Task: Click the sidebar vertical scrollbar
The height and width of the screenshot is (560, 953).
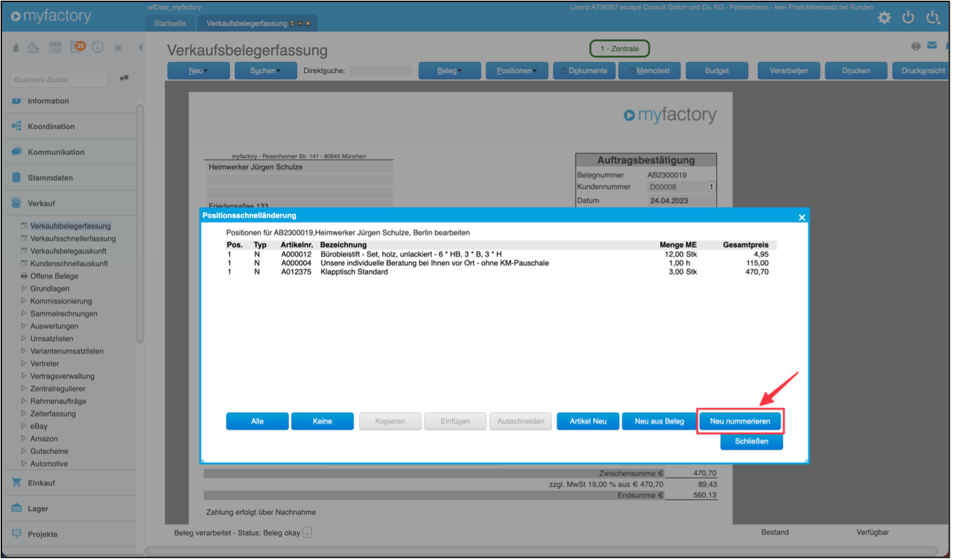Action: click(140, 223)
